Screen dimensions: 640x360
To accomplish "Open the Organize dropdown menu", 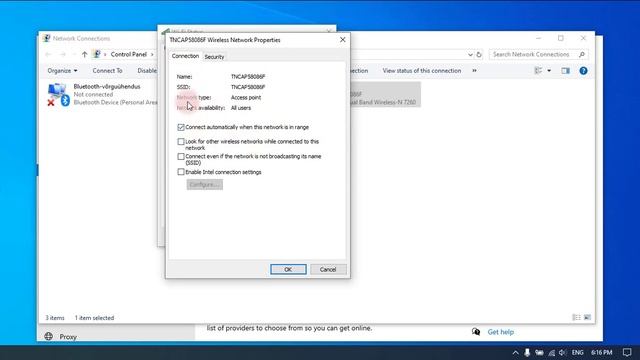I will pos(62,71).
